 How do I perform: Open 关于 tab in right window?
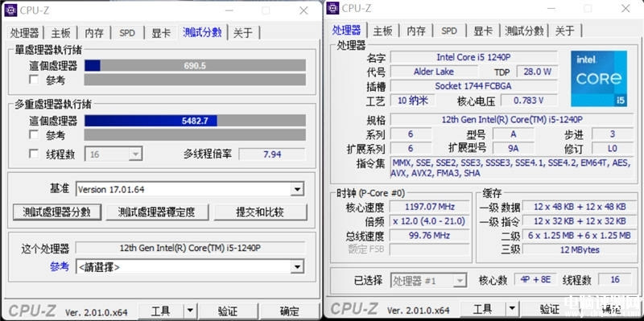click(x=565, y=31)
